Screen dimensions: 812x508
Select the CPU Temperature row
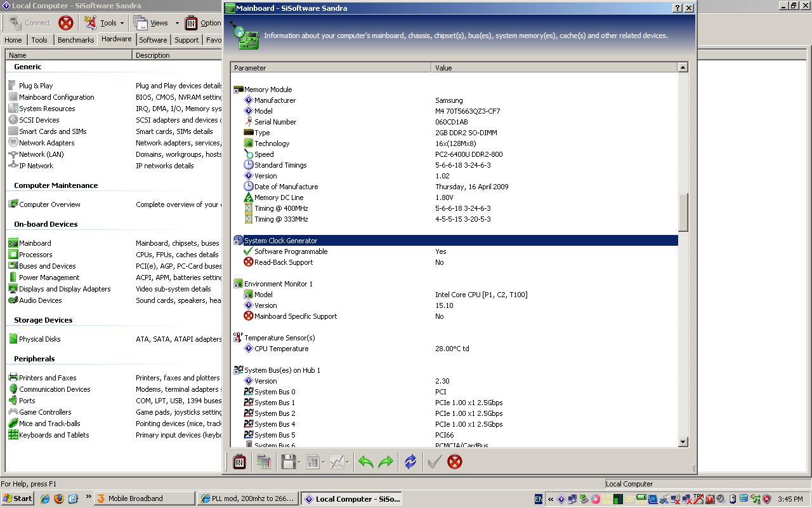tap(455, 349)
